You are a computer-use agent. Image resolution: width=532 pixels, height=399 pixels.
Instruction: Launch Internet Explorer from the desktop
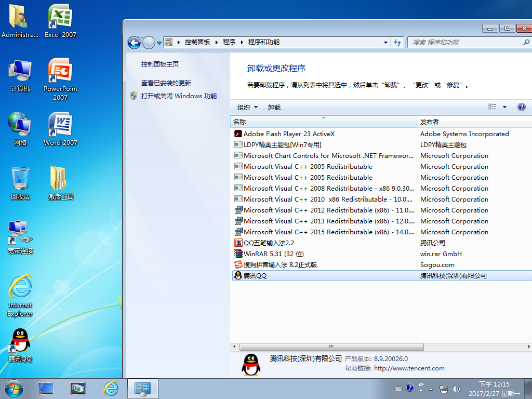pos(20,296)
